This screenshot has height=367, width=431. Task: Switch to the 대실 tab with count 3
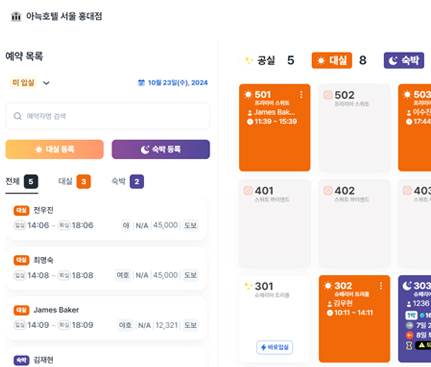click(x=74, y=182)
